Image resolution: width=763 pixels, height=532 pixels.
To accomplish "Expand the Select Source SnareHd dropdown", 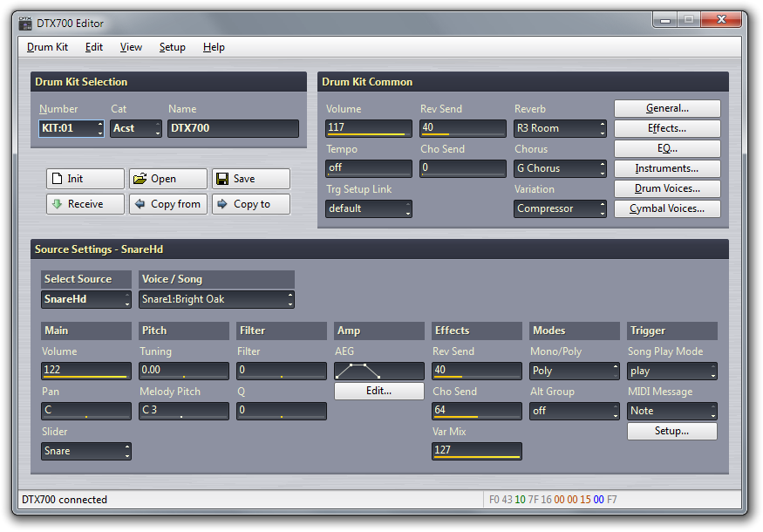I will [x=86, y=300].
